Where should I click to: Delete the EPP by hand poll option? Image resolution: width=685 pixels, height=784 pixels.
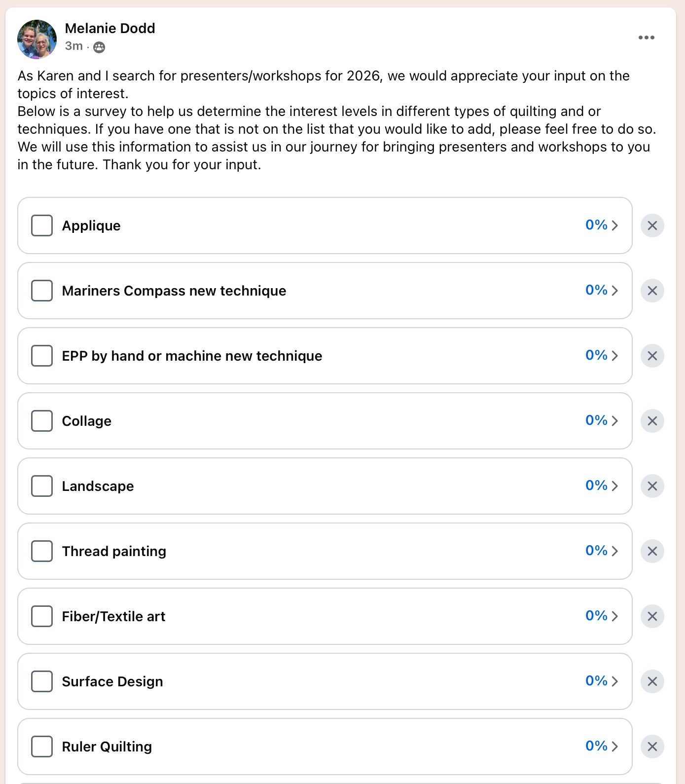coord(652,356)
